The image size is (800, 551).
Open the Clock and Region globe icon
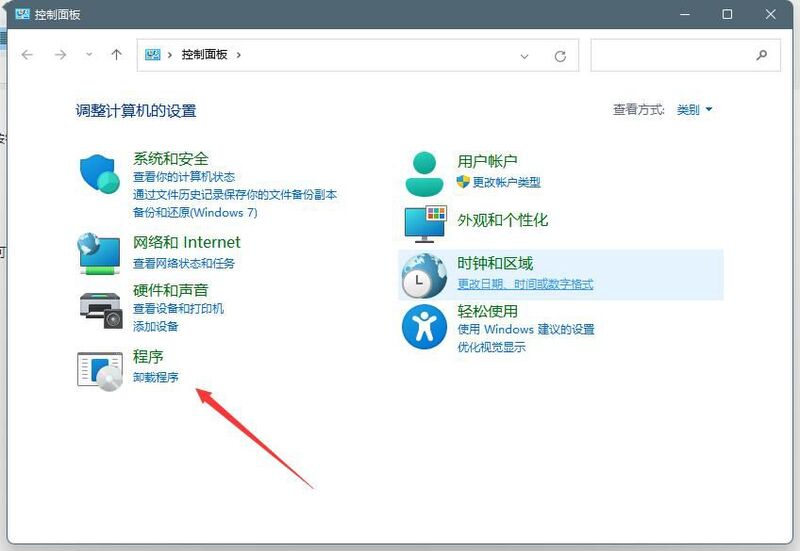coord(424,276)
